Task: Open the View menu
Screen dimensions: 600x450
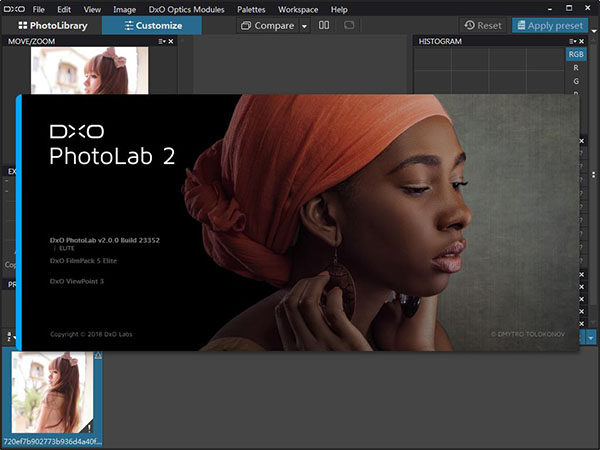Action: 92,10
